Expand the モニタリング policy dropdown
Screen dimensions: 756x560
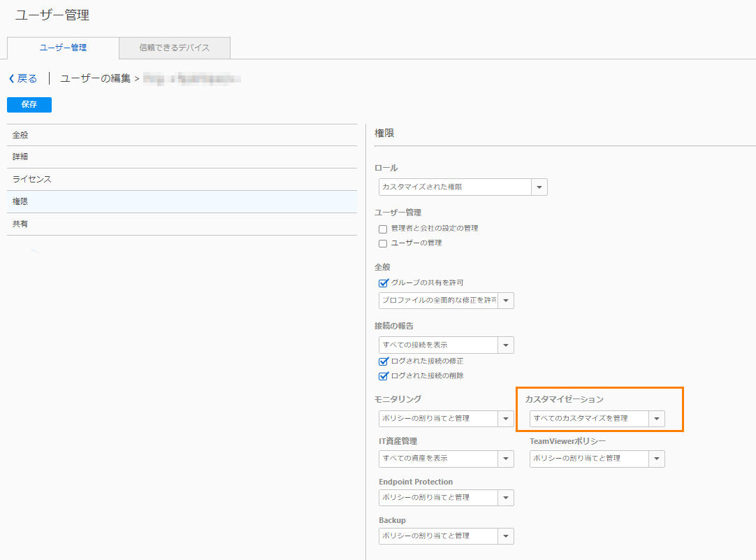tap(506, 419)
